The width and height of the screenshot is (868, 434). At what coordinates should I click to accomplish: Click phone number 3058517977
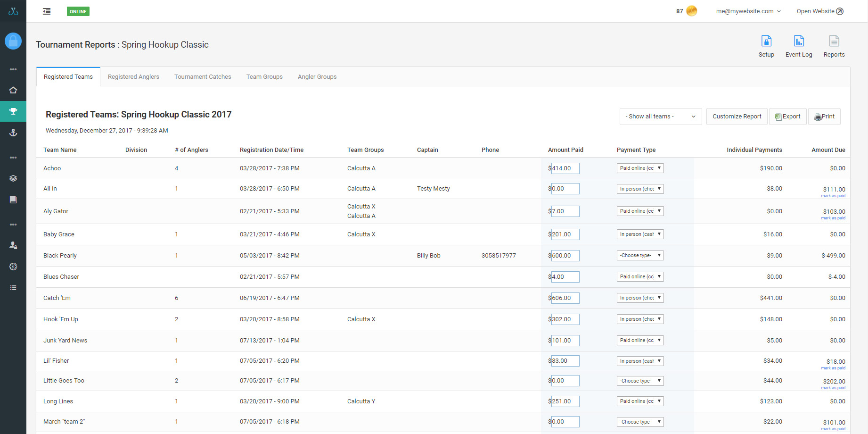tap(499, 256)
